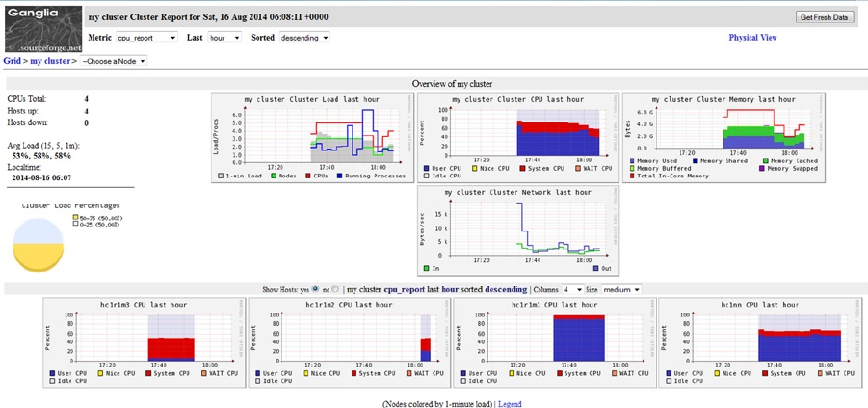Click the Cluster Load Percentages pie chart
The width and height of the screenshot is (868, 408).
pos(38,245)
